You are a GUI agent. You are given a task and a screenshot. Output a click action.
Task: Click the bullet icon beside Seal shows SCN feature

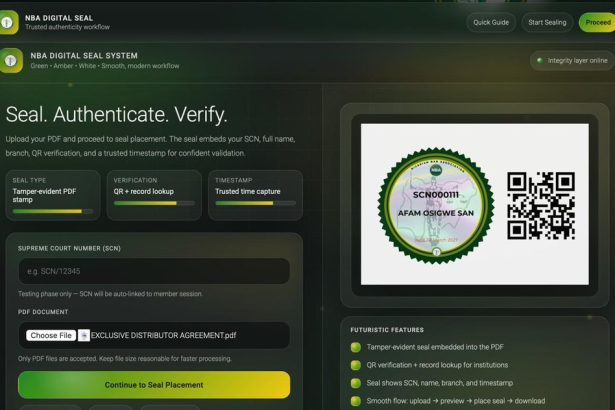pos(355,383)
